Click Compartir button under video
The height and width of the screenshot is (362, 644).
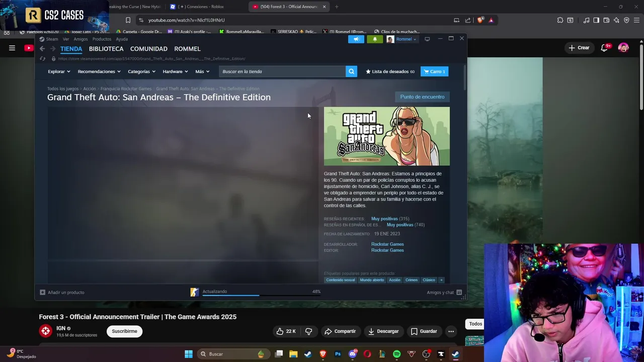pyautogui.click(x=340, y=331)
